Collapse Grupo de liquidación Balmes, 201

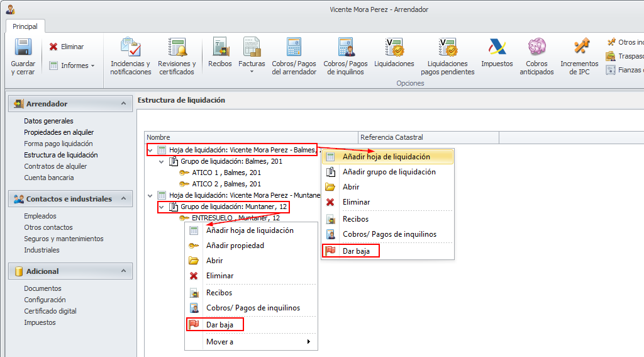click(x=162, y=162)
